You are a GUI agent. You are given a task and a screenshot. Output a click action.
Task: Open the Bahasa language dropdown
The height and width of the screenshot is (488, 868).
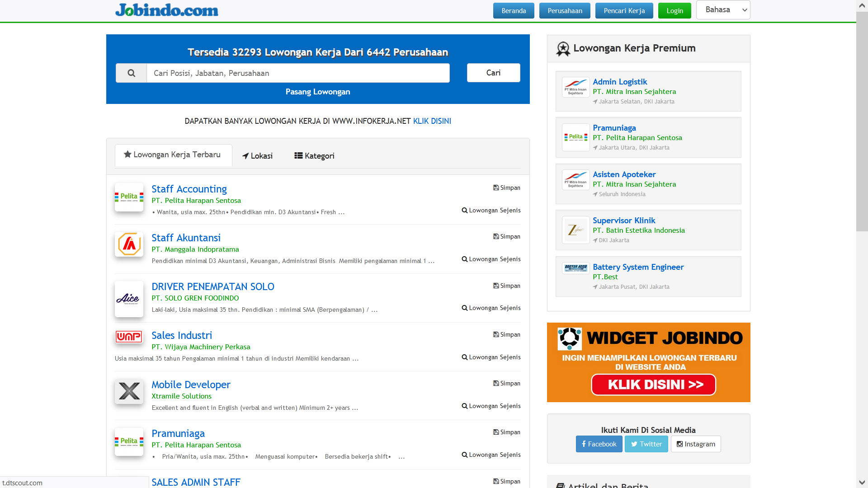click(x=723, y=10)
